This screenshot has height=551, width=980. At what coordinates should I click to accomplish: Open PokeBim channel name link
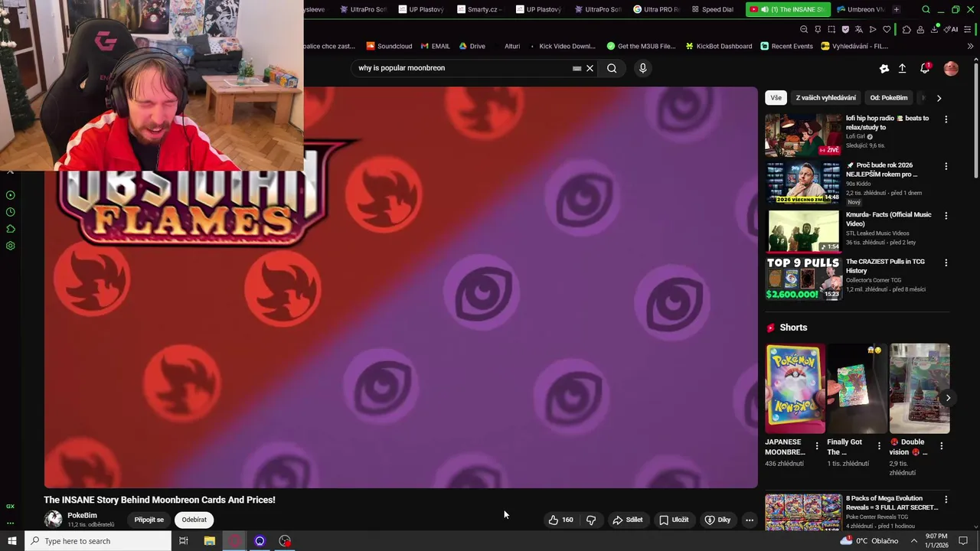pos(82,516)
